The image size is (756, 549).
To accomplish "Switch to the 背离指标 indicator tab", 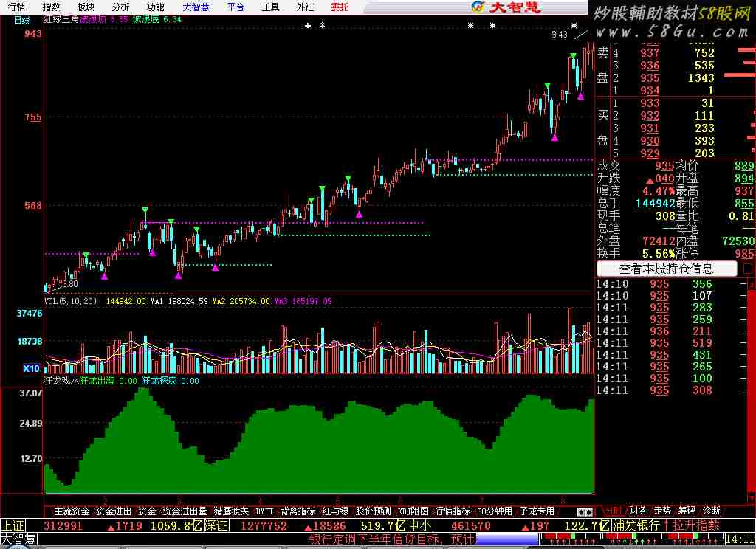I will tap(298, 511).
